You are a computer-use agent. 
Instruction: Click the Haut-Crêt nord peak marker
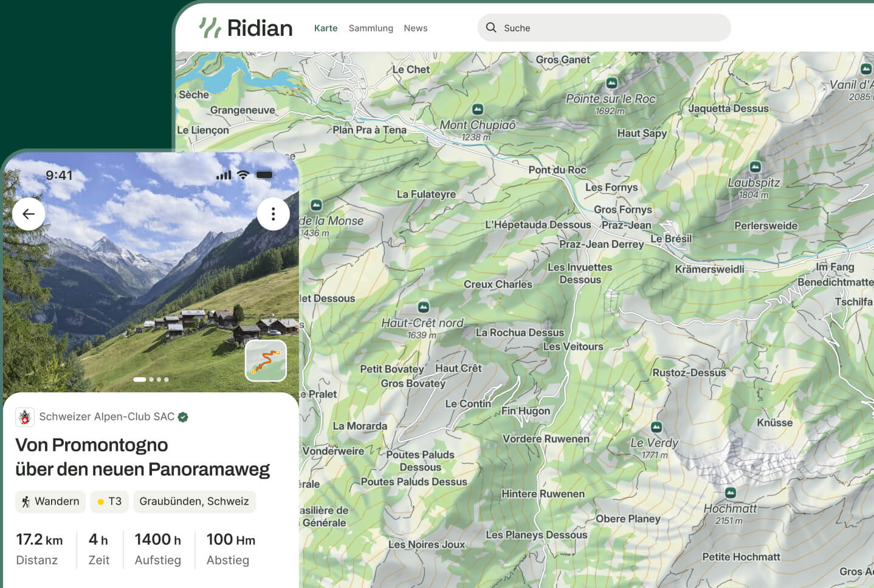424,307
